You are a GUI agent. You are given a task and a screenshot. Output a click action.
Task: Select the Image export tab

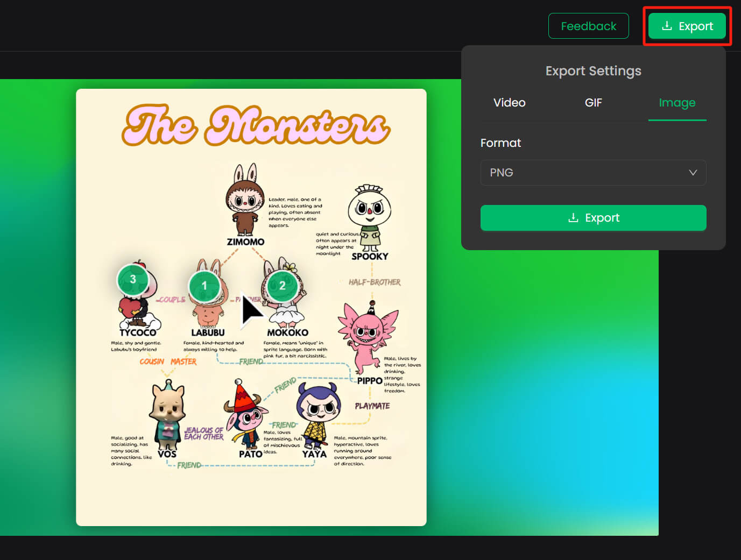(677, 103)
